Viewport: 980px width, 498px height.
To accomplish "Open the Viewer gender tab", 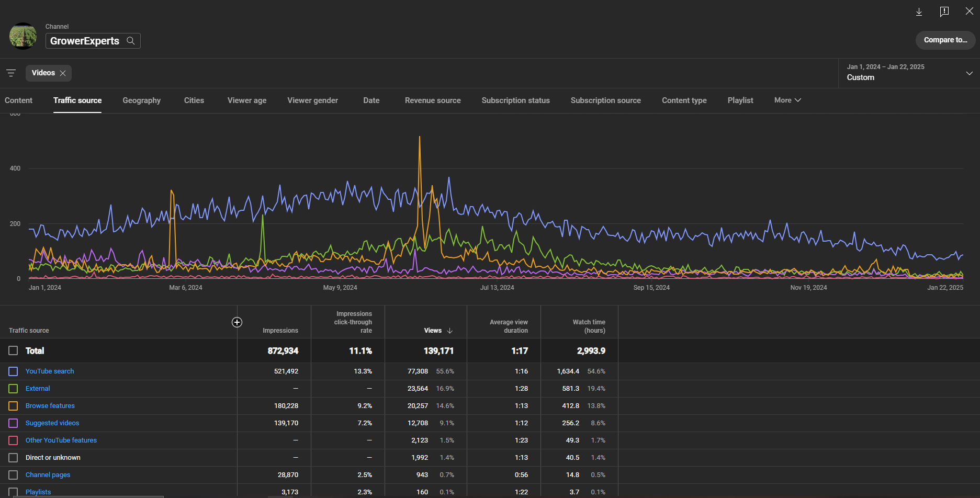I will [312, 100].
